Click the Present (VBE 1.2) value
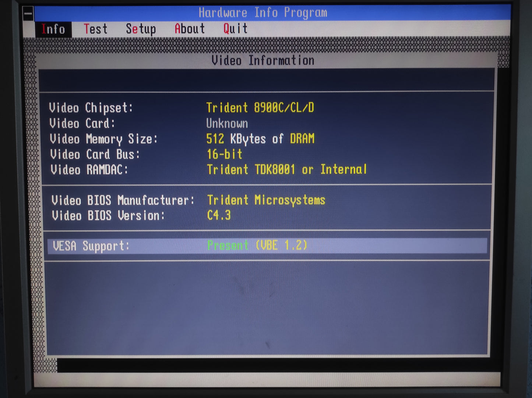This screenshot has width=532, height=398. [x=257, y=246]
